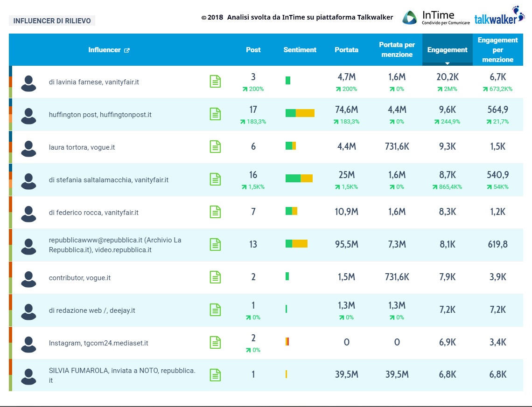Viewport: 532px width, 407px height.
Task: Click copyright 2018 Analisi svolta da InTime text
Action: point(297,17)
